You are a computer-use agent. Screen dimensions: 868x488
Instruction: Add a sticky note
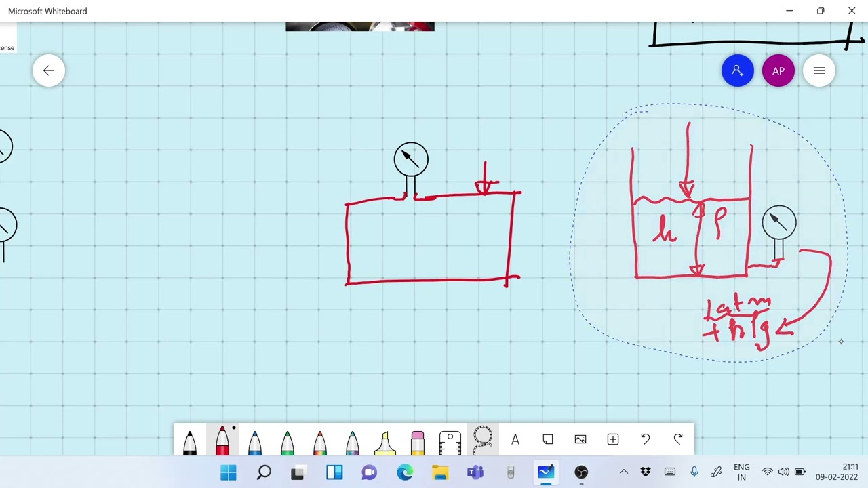click(548, 440)
